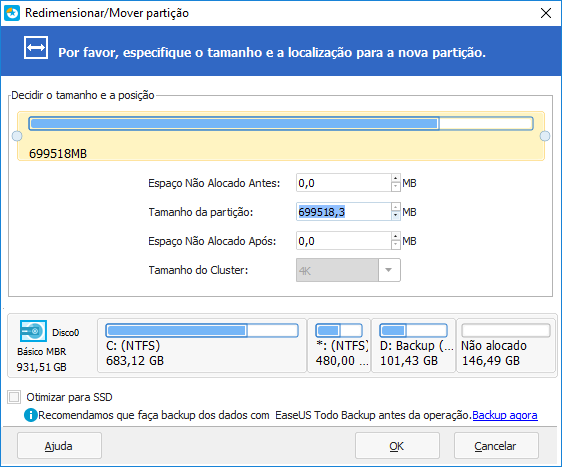Screen dimensions: 562x467
Task: Click the Disco0 disk drive icon
Action: coord(33,331)
